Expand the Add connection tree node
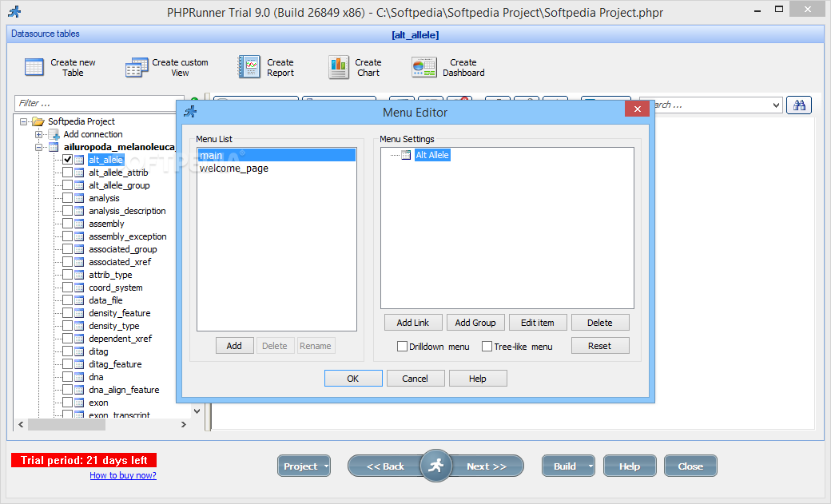Image resolution: width=831 pixels, height=504 pixels. (x=38, y=135)
